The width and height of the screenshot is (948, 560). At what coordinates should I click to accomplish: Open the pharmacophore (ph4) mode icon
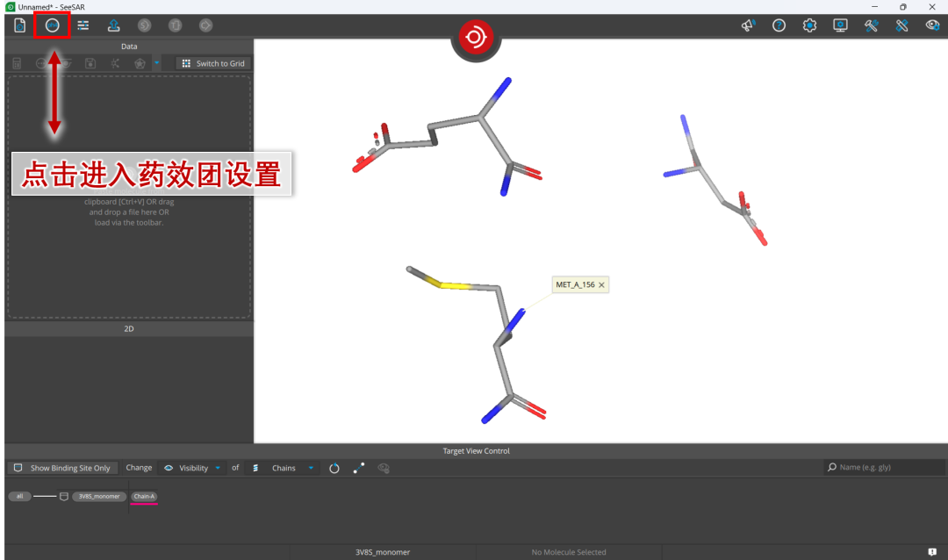(x=53, y=25)
